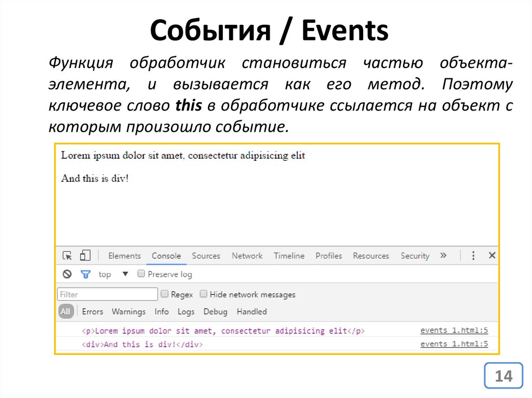Viewport: 532px width, 398px height.
Task: Activate the inspect element picker icon
Action: (x=67, y=256)
